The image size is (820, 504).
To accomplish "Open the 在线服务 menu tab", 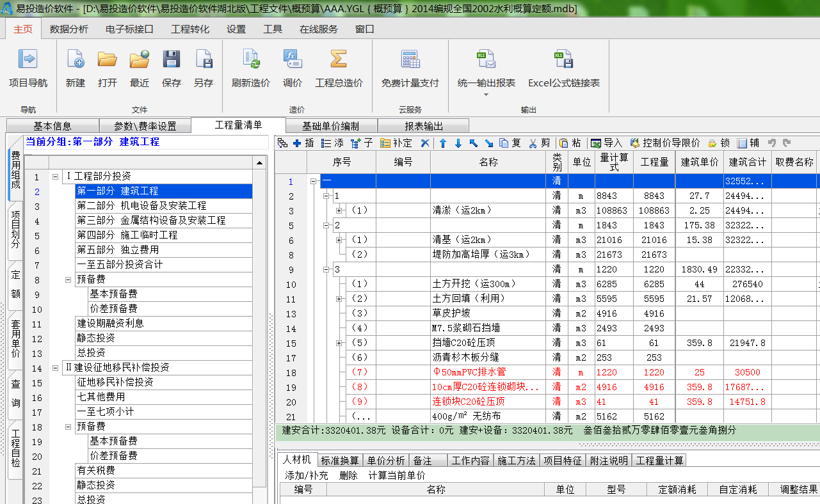I will [319, 29].
